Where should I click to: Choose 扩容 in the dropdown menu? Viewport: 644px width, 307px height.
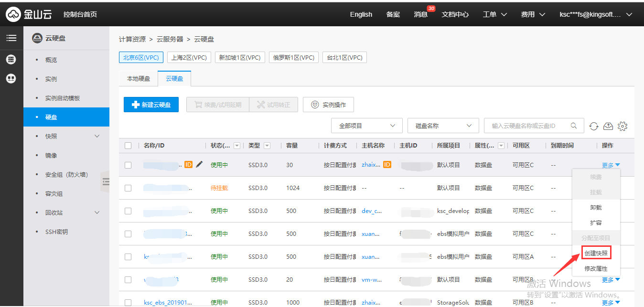pos(596,223)
